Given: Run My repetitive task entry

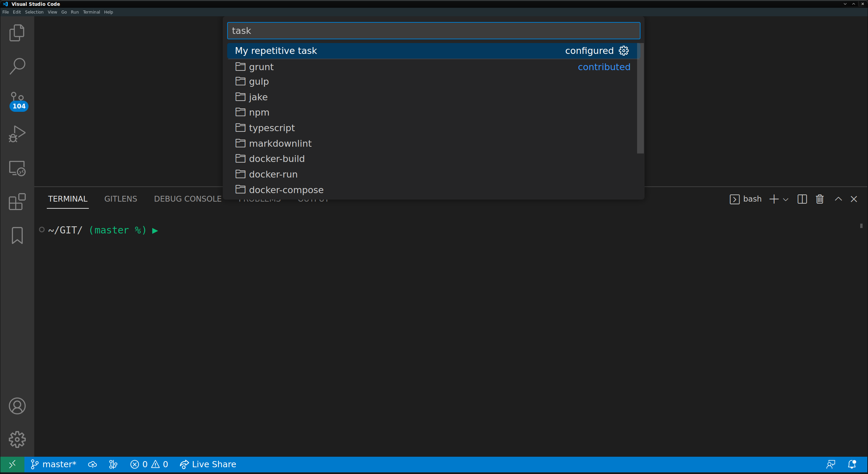Looking at the screenshot, I should [432, 51].
